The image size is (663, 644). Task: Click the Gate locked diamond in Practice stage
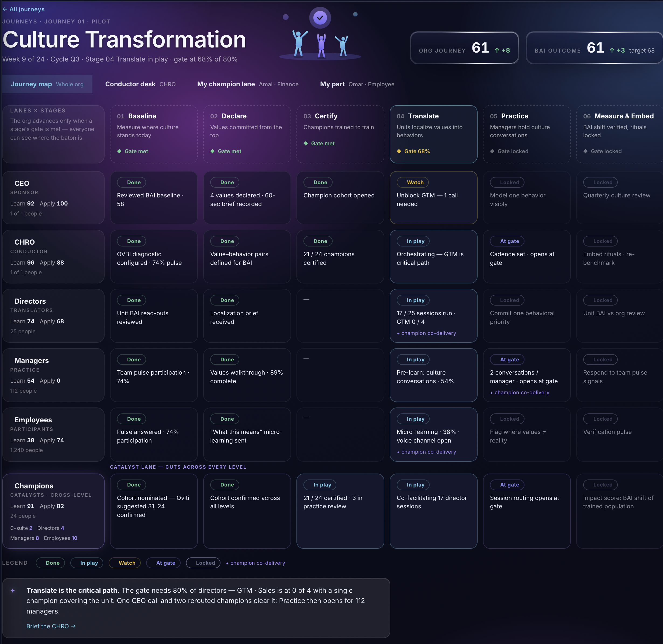pyautogui.click(x=492, y=151)
